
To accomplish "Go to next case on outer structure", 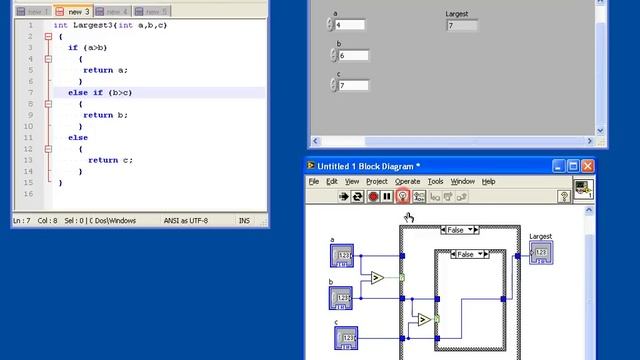I will point(476,230).
